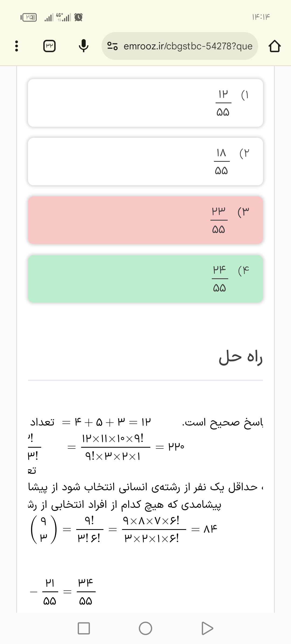Tap the final ۳۴/۵۵ fraction result

[86, 592]
